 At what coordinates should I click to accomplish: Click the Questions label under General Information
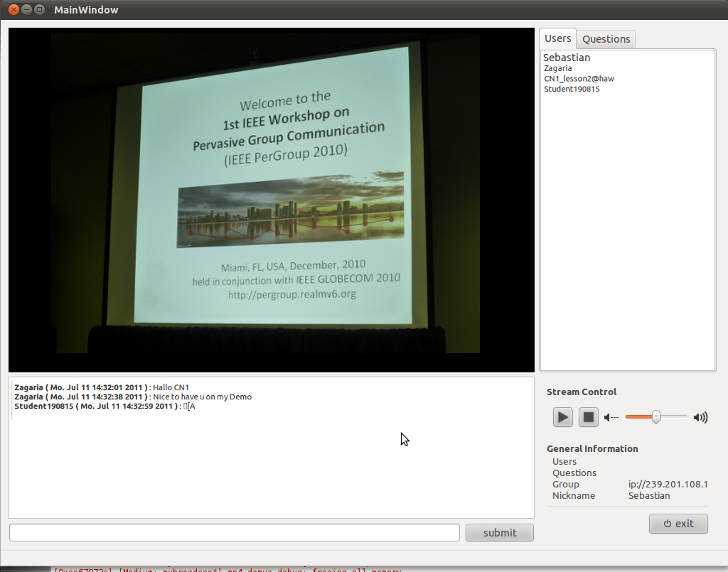574,473
